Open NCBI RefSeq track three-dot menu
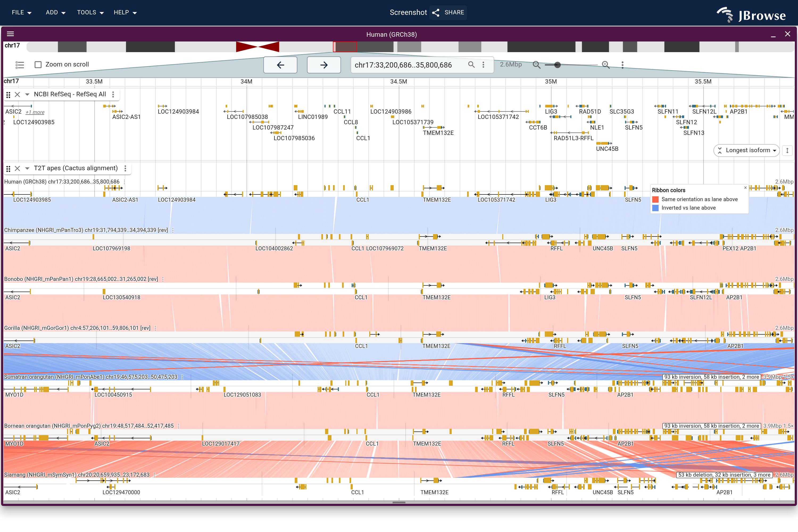 tap(113, 94)
